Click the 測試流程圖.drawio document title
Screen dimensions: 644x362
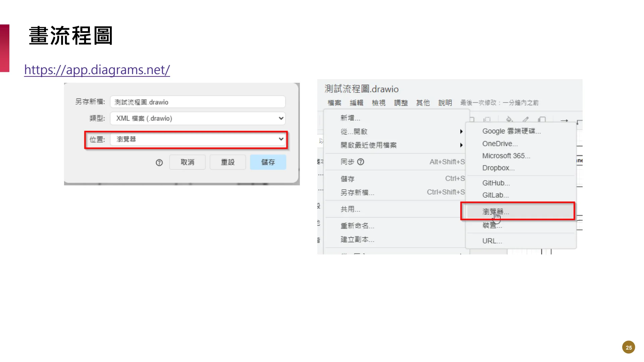pyautogui.click(x=362, y=89)
